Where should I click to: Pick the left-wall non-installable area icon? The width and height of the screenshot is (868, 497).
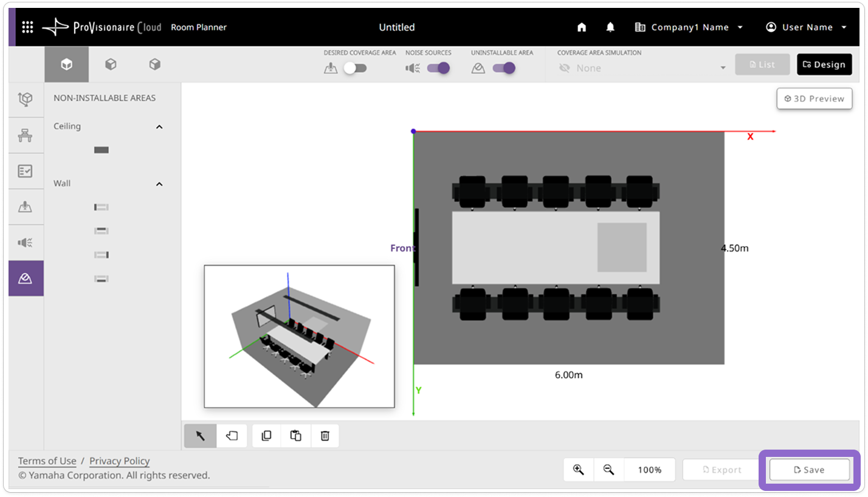[x=102, y=207]
